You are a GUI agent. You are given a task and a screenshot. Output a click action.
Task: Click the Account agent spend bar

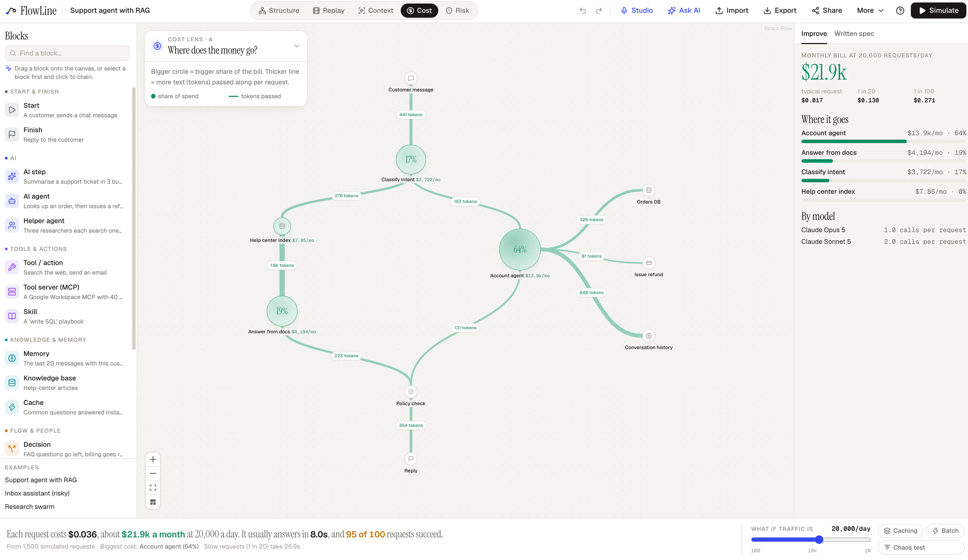[884, 141]
